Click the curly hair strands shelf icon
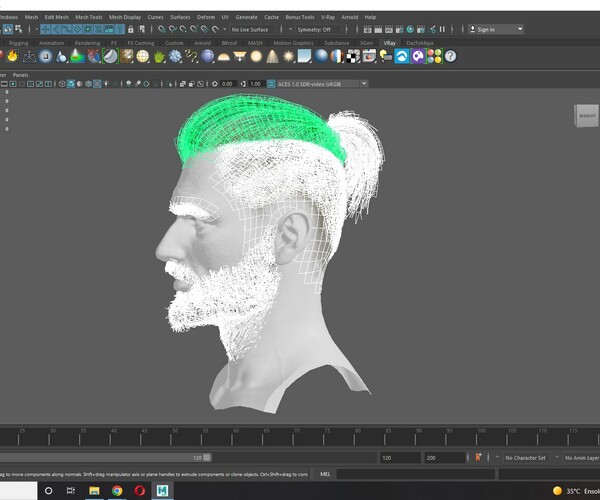Screen dimensions: 600x500 coord(191,57)
